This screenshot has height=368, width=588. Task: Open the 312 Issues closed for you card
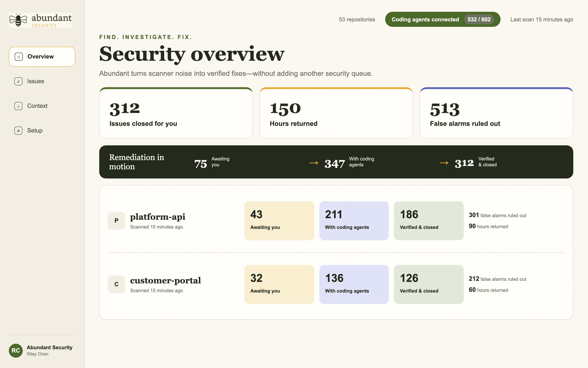[x=176, y=113]
